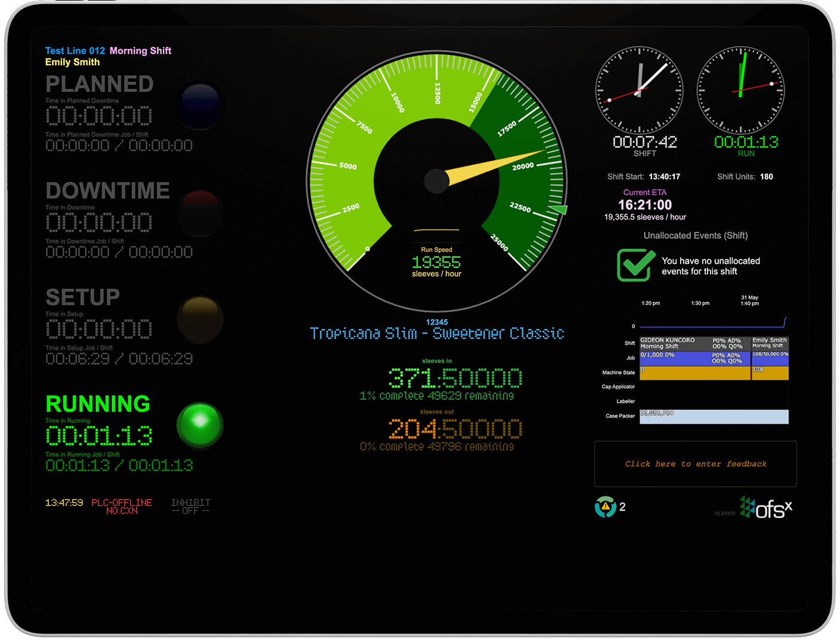Click the unallocated events green checkmark
The height and width of the screenshot is (642, 840).
[x=635, y=265]
